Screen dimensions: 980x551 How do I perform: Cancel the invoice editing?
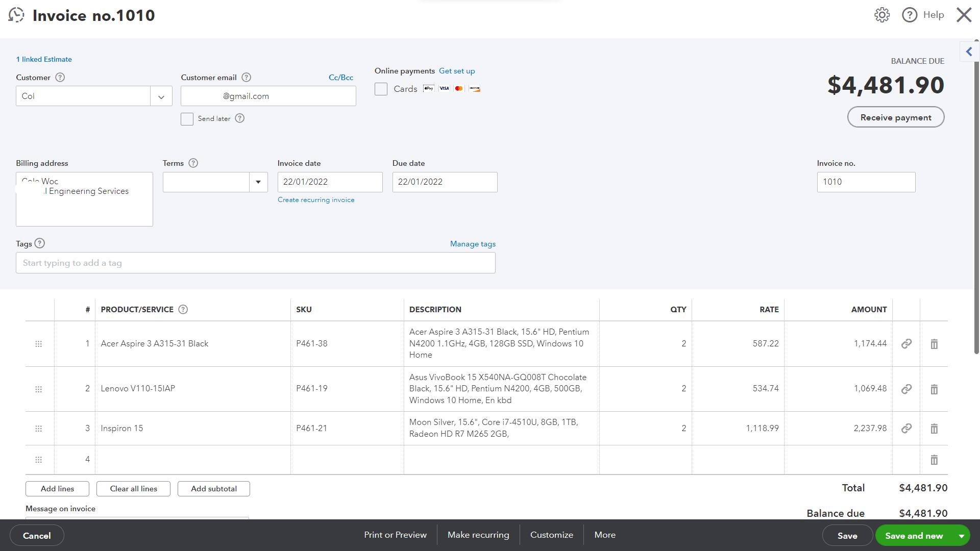click(37, 536)
